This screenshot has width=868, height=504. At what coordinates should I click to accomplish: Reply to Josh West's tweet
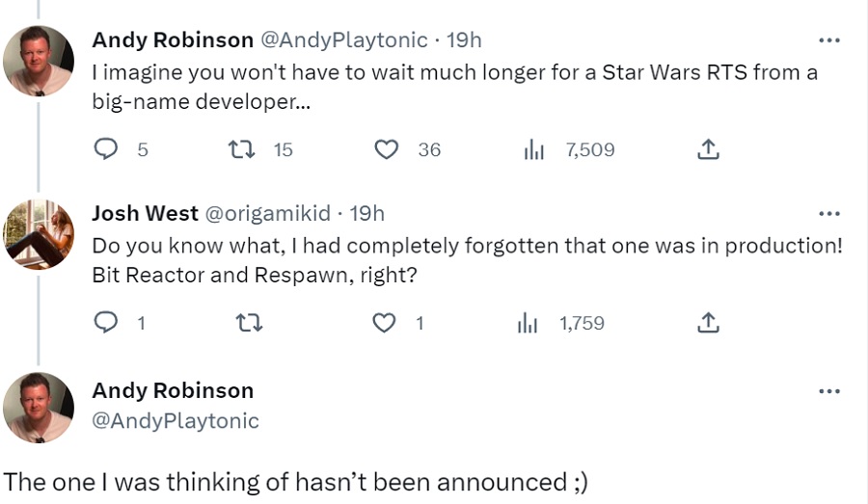point(106,323)
